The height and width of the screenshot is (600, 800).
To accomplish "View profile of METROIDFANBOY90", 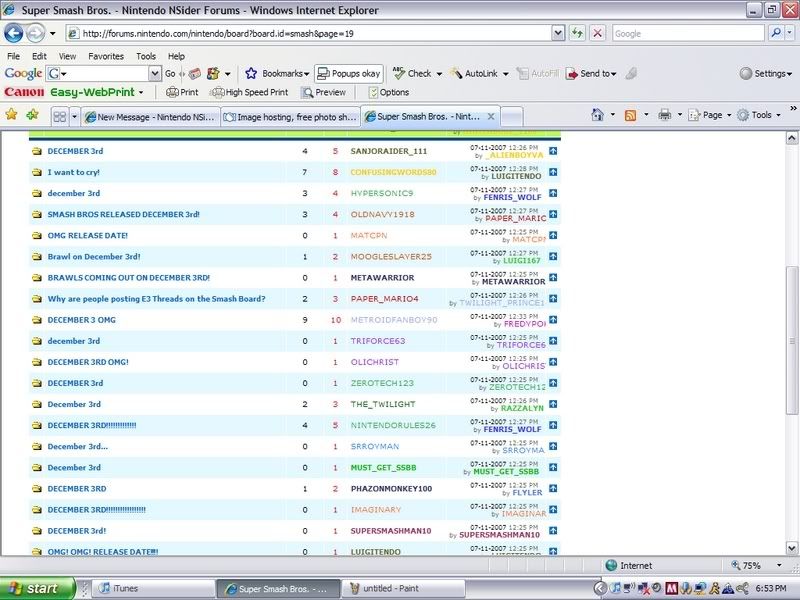I will point(394,320).
